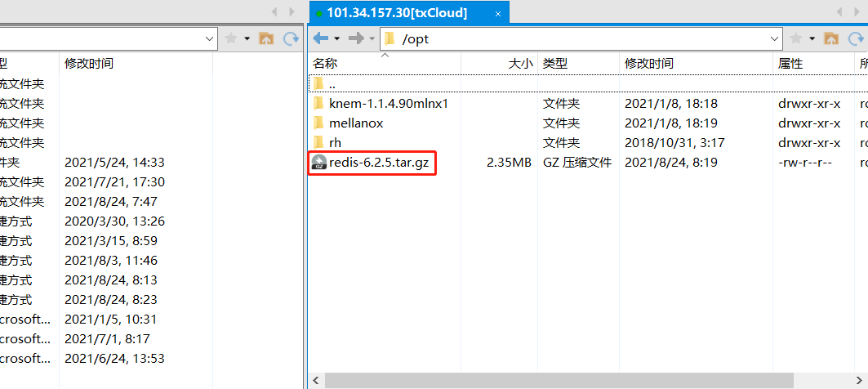Click the folder icon of '..' entry

pyautogui.click(x=318, y=83)
